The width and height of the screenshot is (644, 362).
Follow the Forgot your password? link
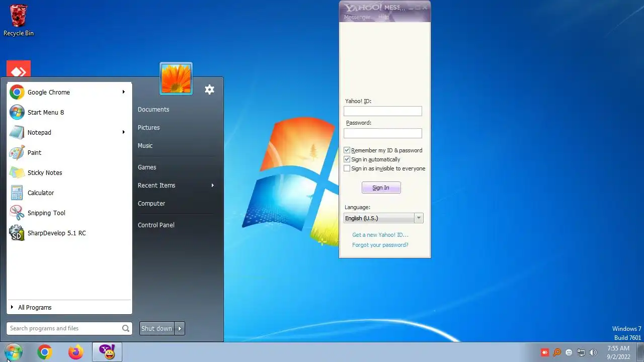(380, 245)
